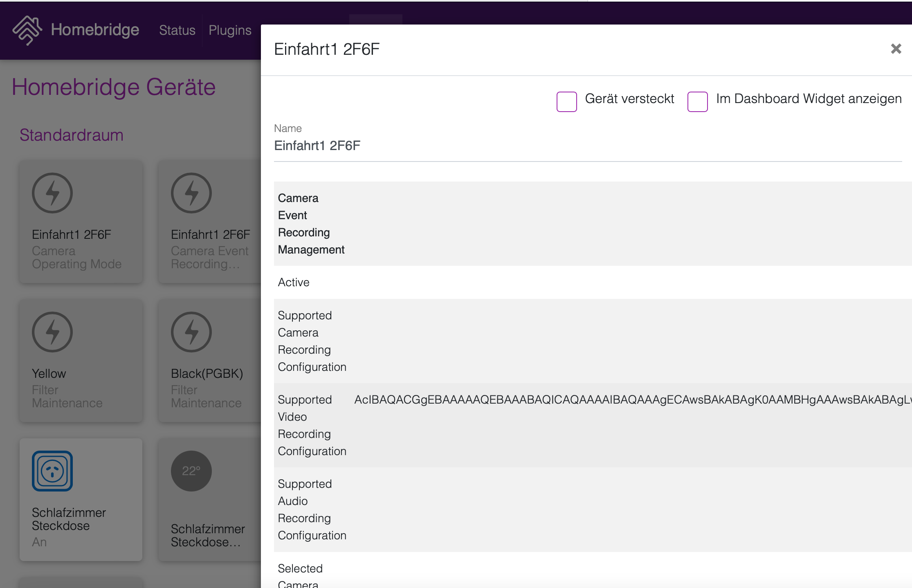Click the Name input field
The width and height of the screenshot is (912, 588).
[x=587, y=146]
